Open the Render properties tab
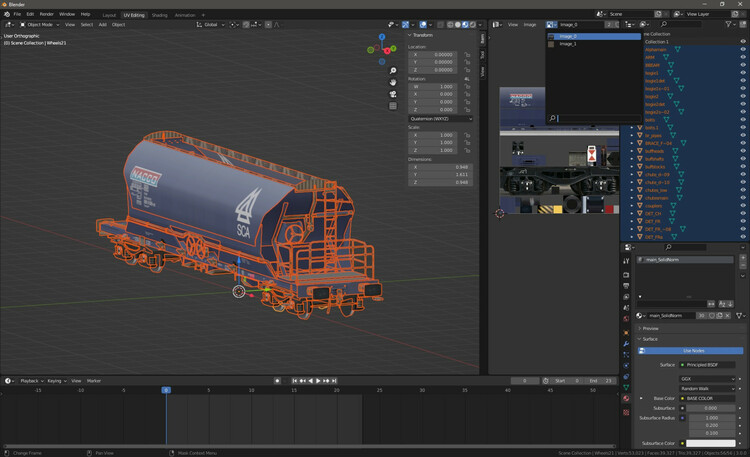750x457 pixels. pyautogui.click(x=626, y=275)
